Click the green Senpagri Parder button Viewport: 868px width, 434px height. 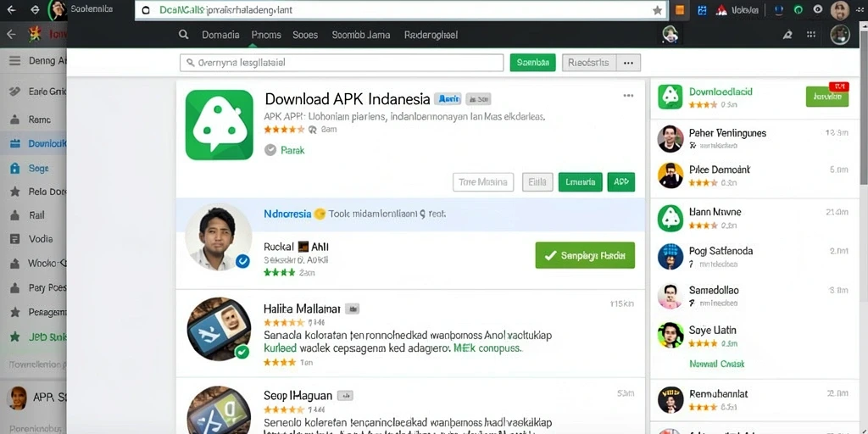click(x=585, y=255)
